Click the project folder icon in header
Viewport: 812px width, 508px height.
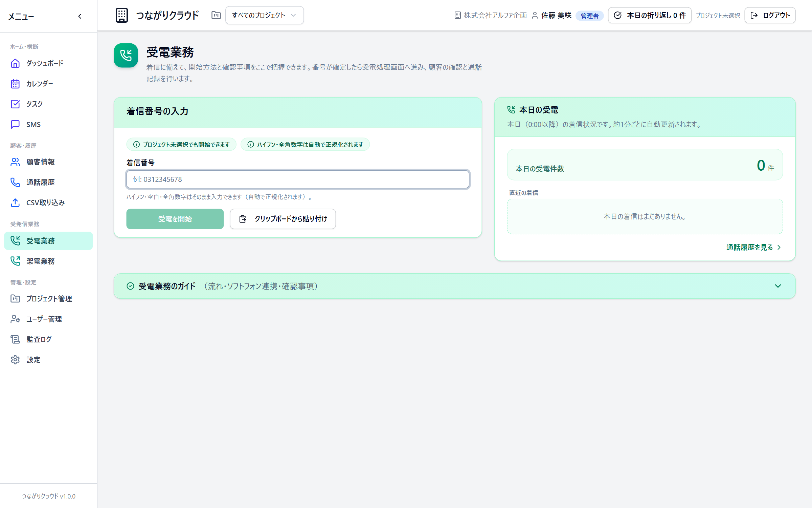tap(216, 15)
